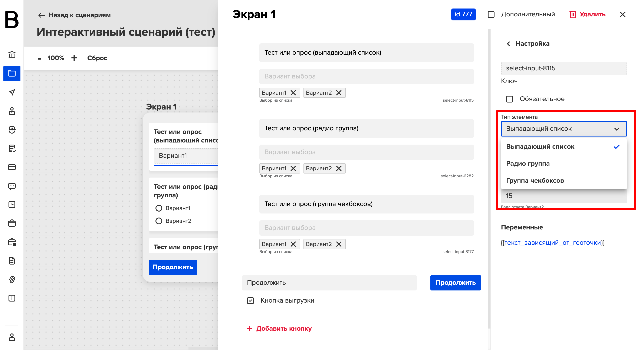The image size is (644, 350).
Task: Click the clock sidebar icon
Action: coord(12,205)
